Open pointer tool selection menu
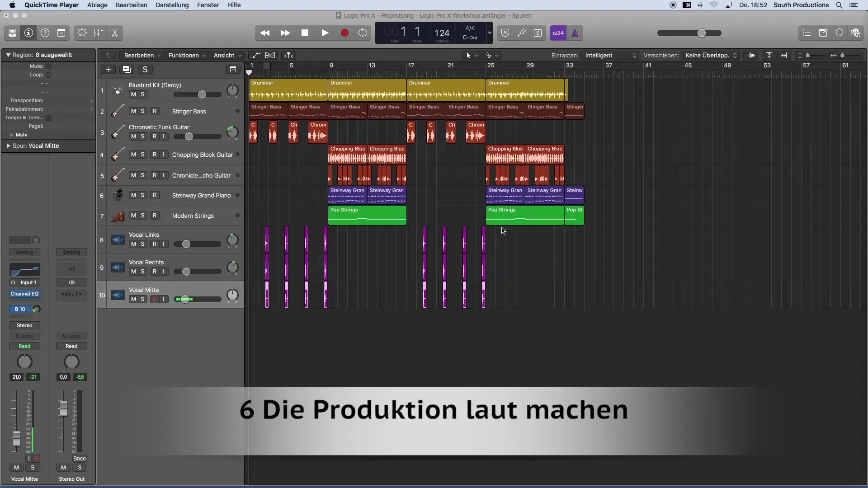This screenshot has height=488, width=868. click(x=472, y=56)
